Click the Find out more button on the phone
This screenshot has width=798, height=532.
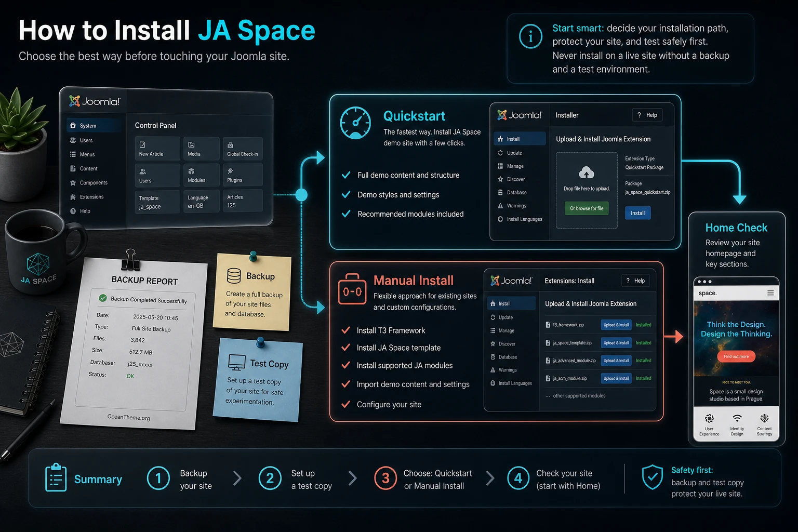point(736,356)
